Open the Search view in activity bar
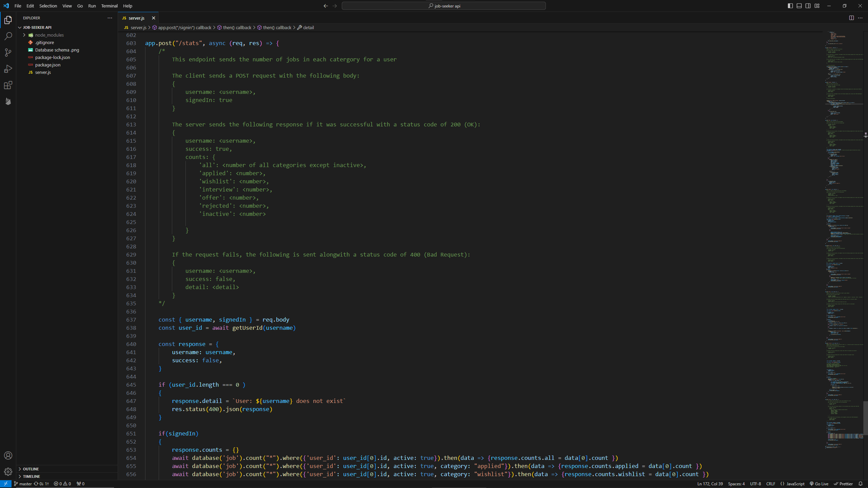 click(8, 36)
